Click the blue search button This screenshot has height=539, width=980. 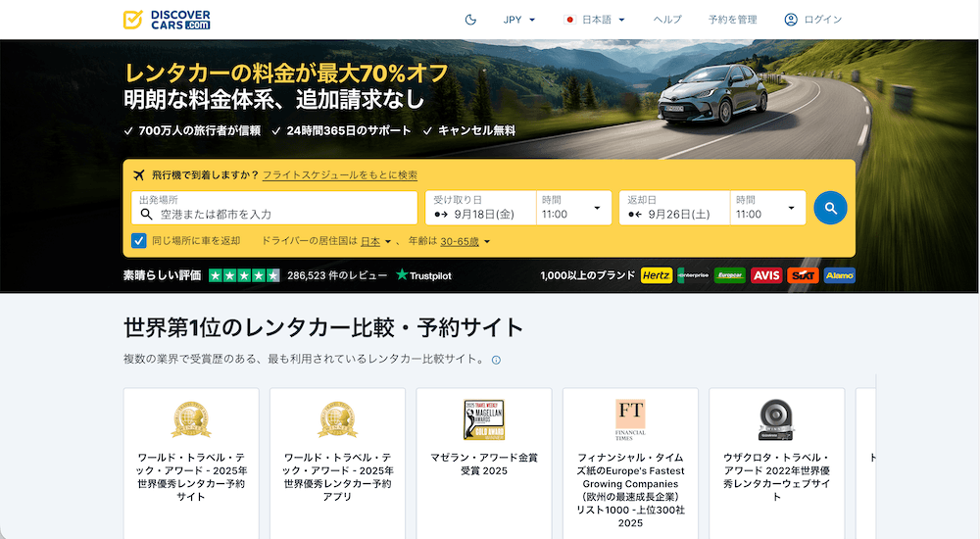point(830,208)
